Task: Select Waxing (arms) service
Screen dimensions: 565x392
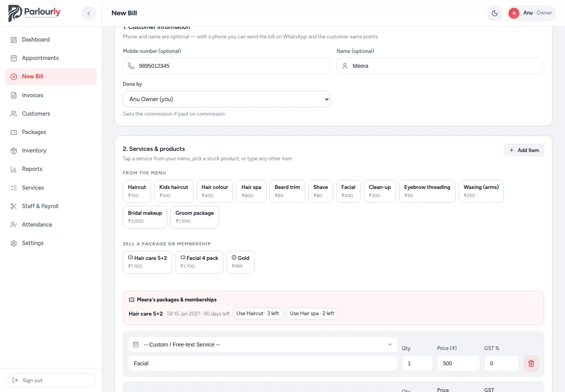Action: tap(481, 191)
